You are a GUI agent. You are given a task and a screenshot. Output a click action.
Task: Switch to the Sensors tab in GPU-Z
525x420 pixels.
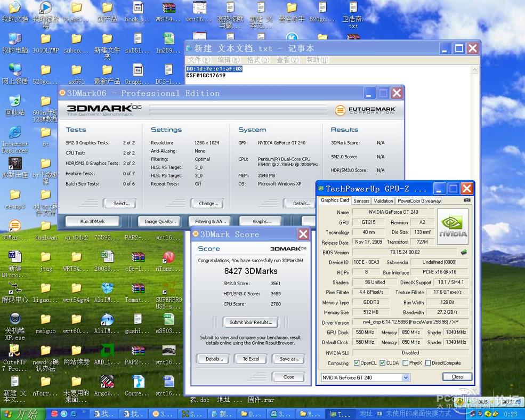361,200
